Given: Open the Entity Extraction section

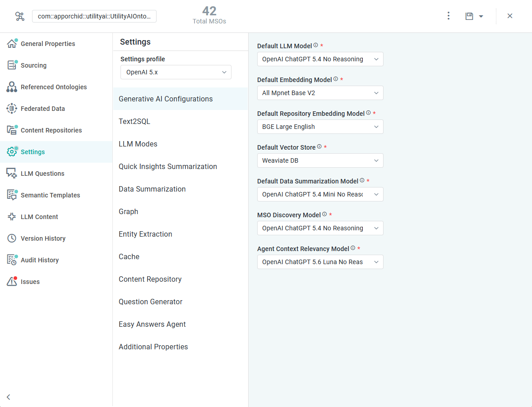Looking at the screenshot, I should point(180,234).
